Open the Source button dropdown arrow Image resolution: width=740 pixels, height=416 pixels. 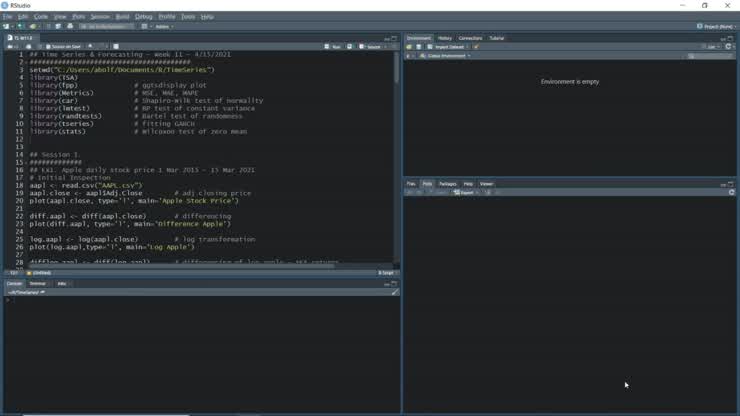pyautogui.click(x=385, y=47)
